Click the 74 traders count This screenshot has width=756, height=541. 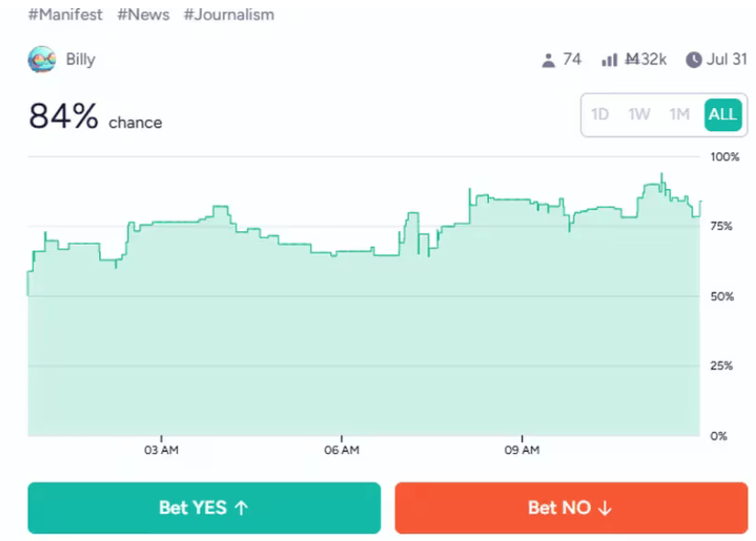click(x=573, y=60)
